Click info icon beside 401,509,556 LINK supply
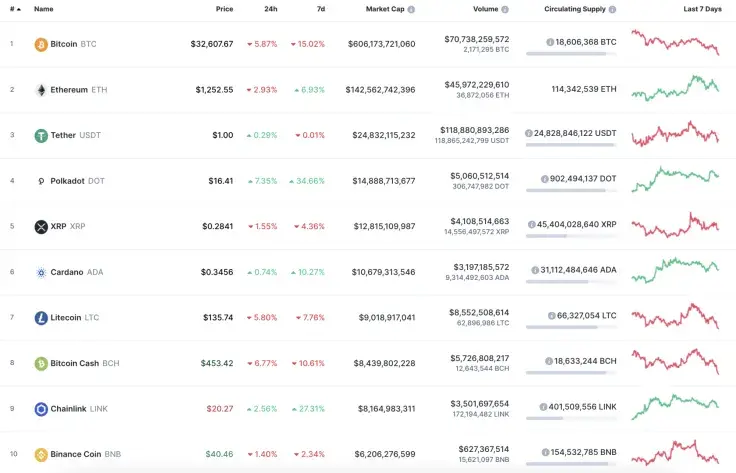 (543, 406)
